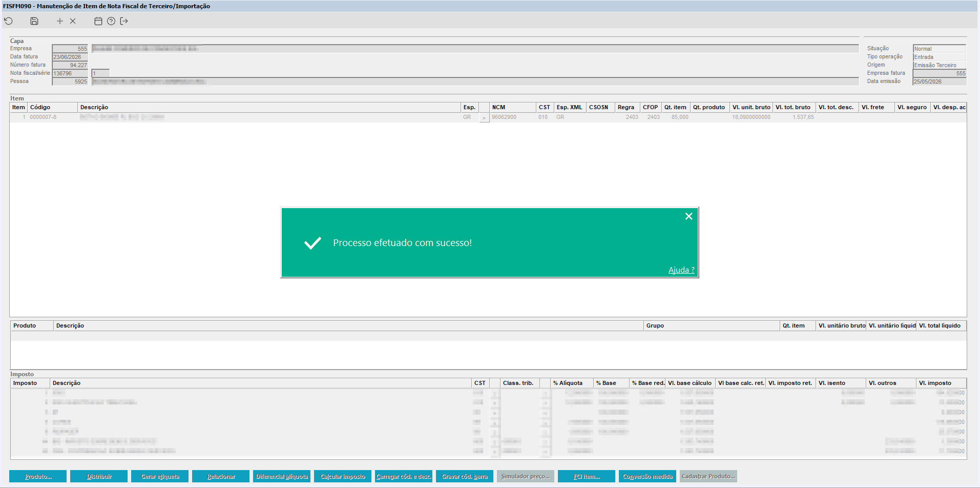Click the quantity value 85,000
The image size is (980, 488).
point(676,117)
